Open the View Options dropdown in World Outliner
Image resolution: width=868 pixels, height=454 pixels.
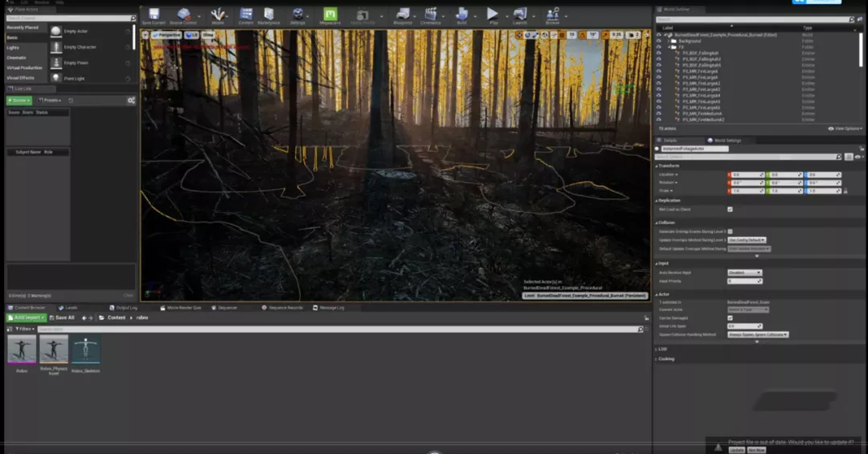pyautogui.click(x=847, y=129)
